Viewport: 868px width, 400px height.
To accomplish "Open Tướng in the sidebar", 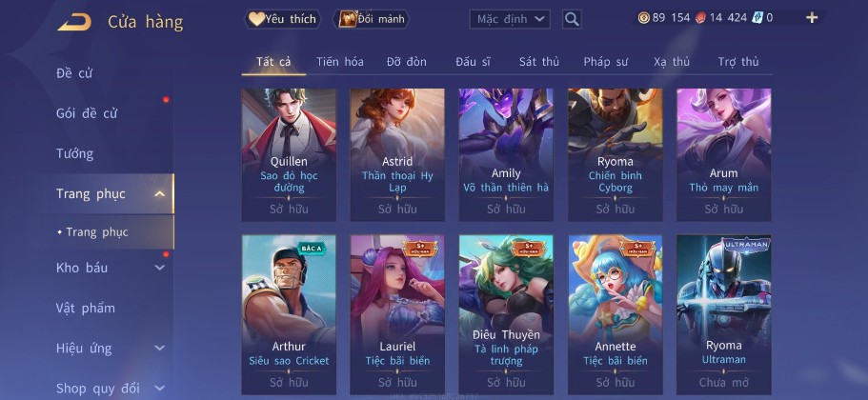I will (74, 153).
